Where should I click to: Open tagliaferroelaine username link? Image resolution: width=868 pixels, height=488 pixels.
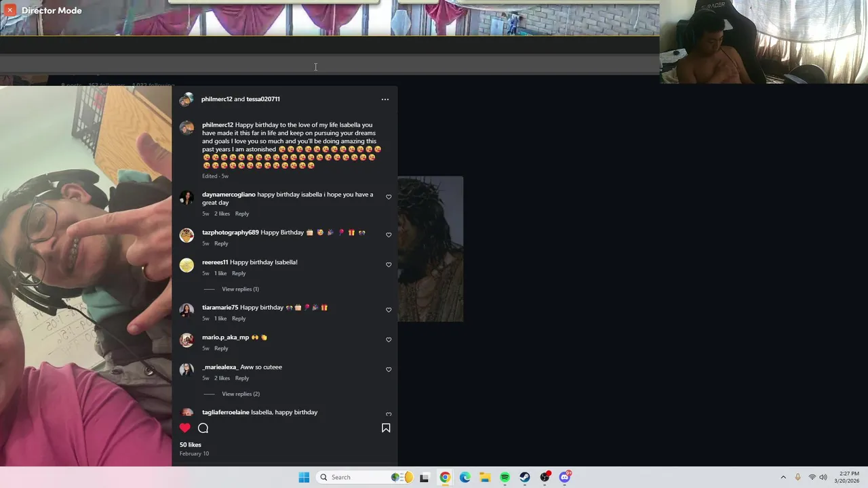point(226,412)
